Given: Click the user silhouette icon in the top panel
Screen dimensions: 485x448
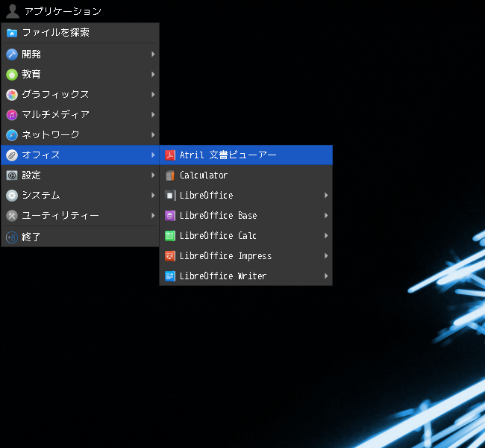Looking at the screenshot, I should pyautogui.click(x=13, y=11).
